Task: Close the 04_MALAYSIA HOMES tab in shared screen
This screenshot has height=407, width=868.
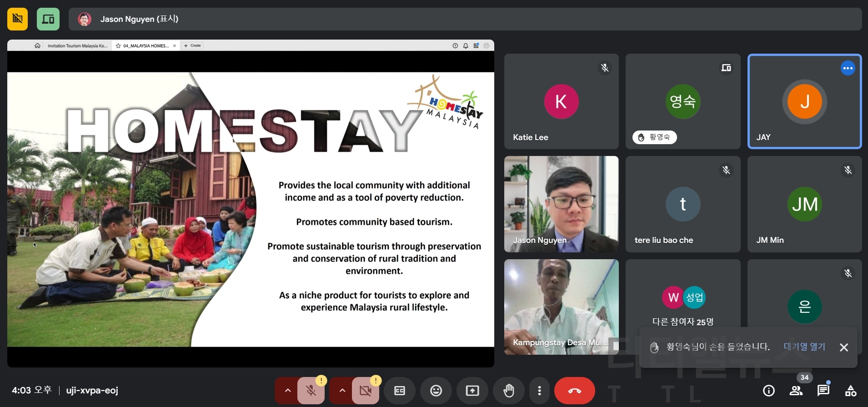Action: pyautogui.click(x=175, y=46)
